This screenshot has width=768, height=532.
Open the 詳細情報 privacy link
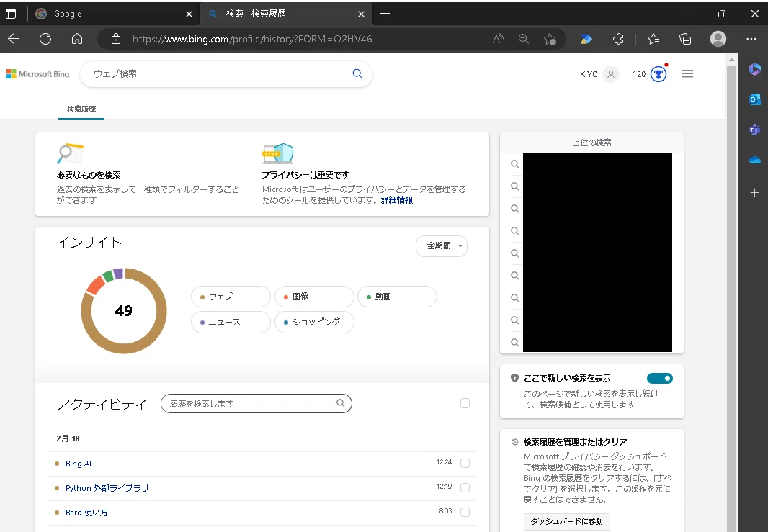point(397,200)
